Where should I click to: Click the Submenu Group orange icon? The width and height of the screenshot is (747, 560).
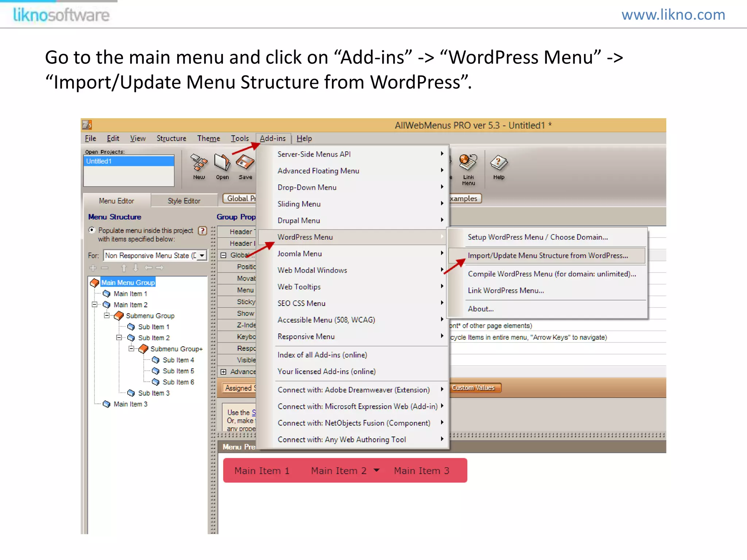pyautogui.click(x=119, y=316)
